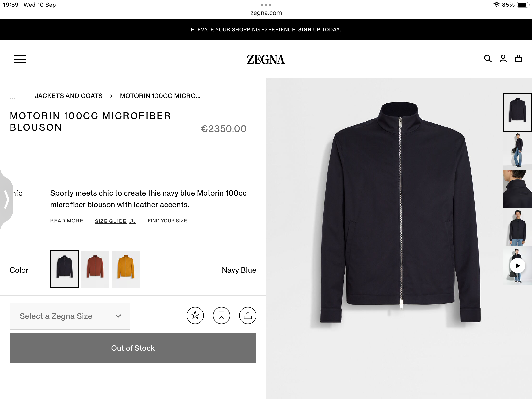The image size is (532, 399).
Task: Expand the breadcrumb ellipsis
Action: pos(12,96)
